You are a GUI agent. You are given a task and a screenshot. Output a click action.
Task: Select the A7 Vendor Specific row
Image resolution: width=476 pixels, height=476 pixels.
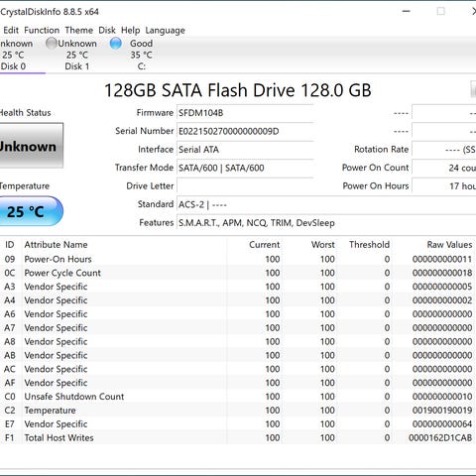click(238, 328)
